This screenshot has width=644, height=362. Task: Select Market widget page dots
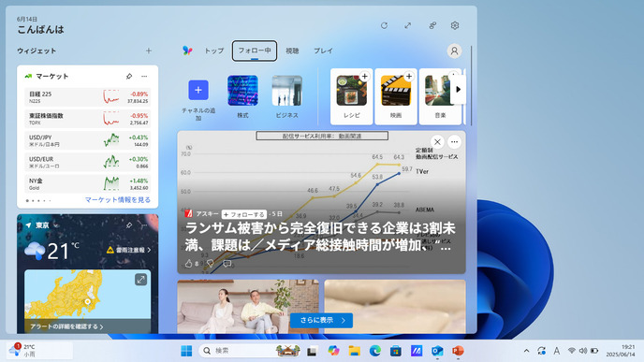(x=38, y=201)
